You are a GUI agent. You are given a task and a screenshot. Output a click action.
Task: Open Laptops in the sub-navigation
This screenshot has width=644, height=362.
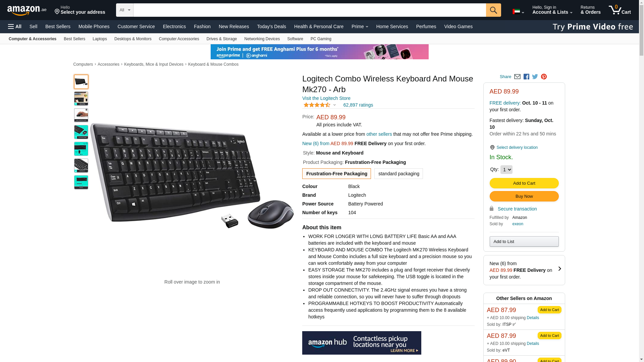100,39
